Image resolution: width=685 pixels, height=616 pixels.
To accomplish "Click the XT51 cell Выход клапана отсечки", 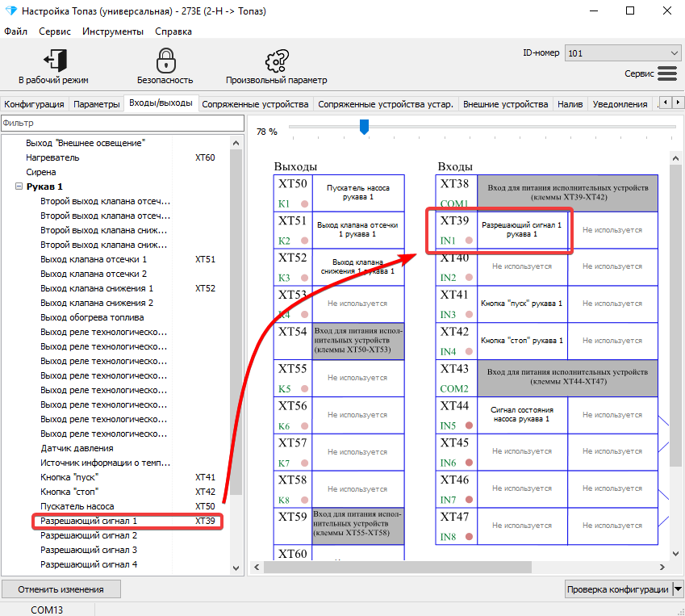I will pos(358,230).
